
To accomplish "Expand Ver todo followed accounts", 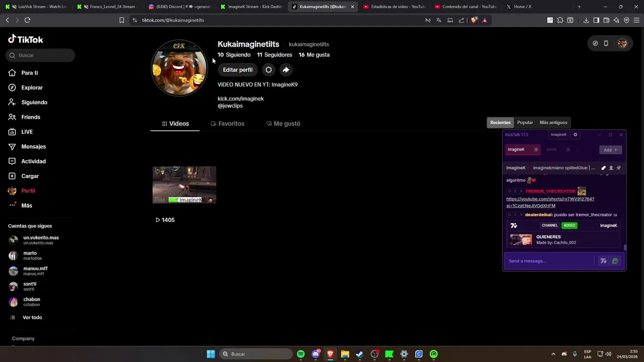I will pos(27,317).
